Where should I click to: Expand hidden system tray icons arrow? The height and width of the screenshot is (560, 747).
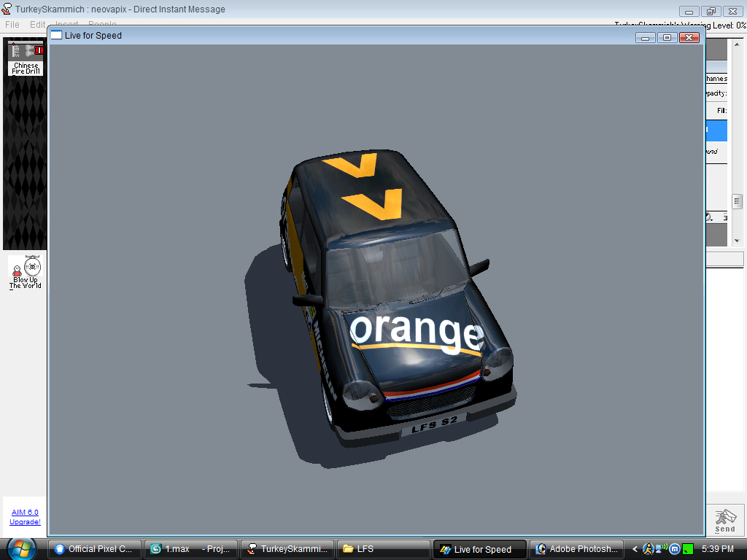635,549
